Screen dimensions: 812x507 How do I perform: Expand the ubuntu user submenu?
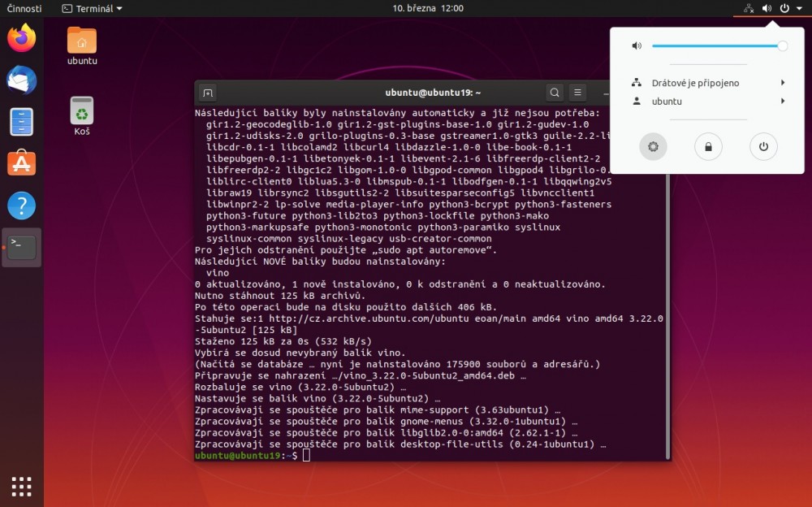coord(706,102)
